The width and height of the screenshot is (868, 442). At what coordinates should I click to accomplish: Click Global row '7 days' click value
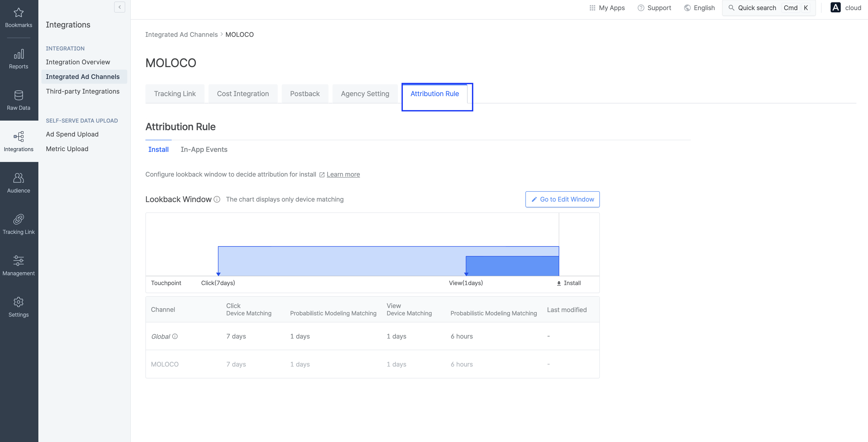click(x=236, y=336)
